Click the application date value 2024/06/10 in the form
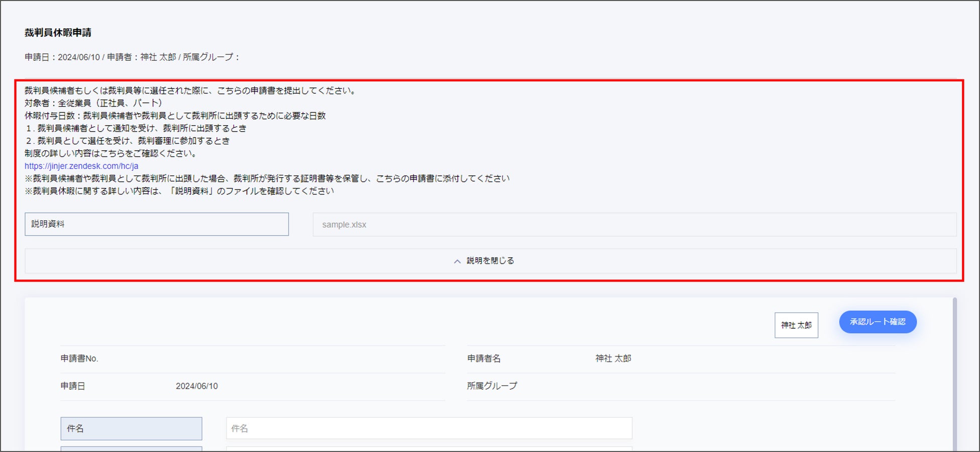 coord(197,386)
